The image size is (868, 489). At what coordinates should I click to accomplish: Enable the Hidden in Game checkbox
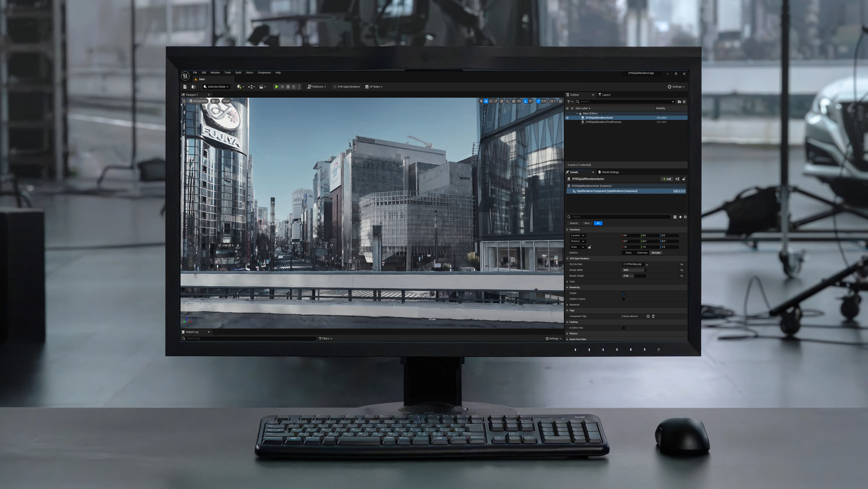pyautogui.click(x=623, y=299)
